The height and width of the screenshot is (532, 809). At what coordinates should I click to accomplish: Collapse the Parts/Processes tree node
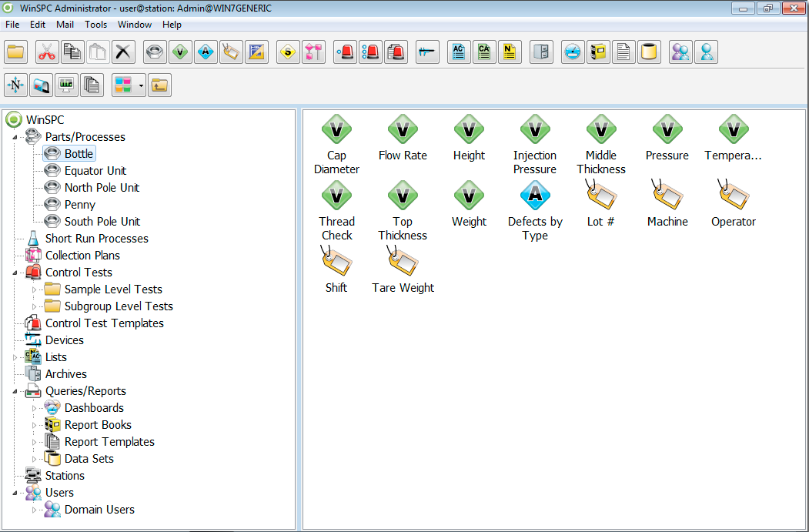tap(15, 137)
